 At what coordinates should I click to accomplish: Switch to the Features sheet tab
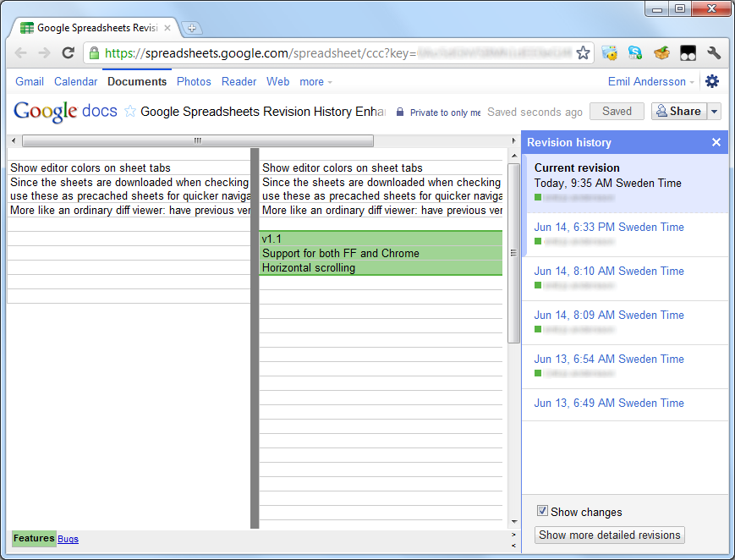(34, 538)
